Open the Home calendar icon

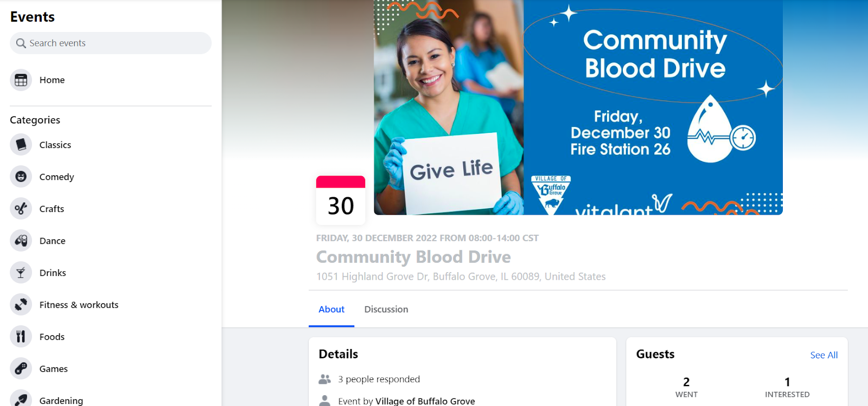21,80
